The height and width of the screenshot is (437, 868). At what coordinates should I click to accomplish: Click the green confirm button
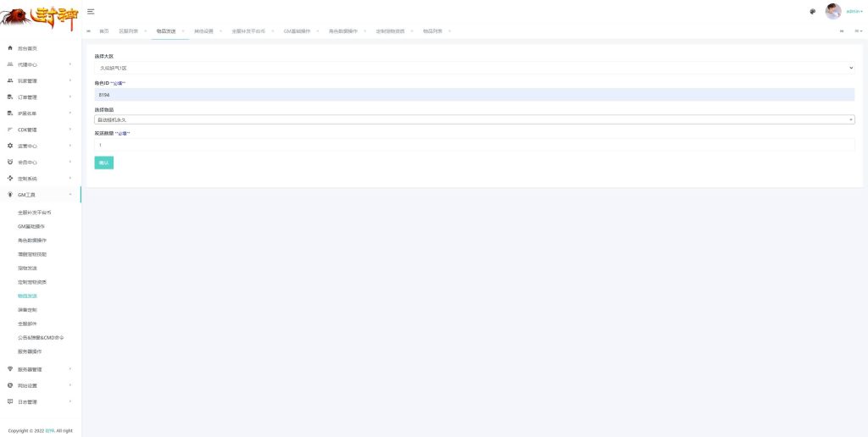click(x=103, y=163)
